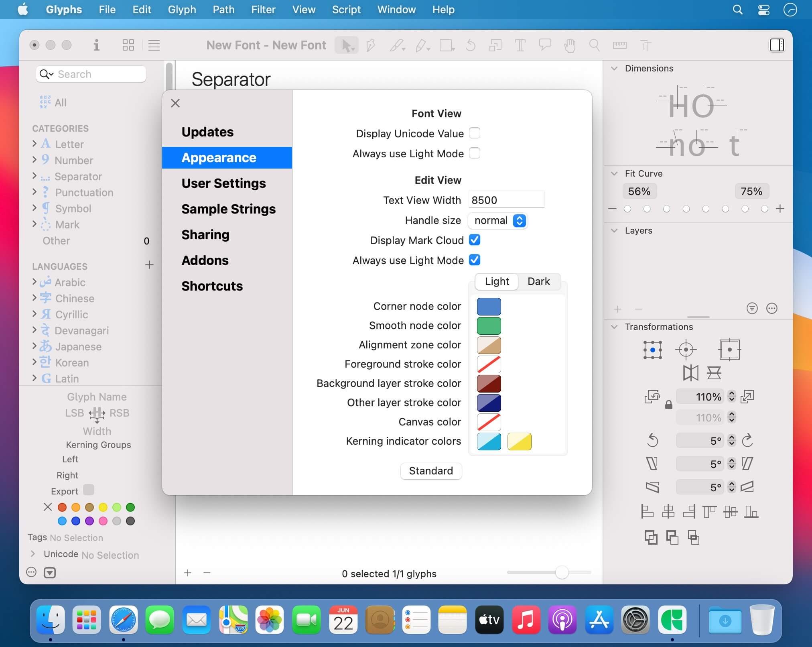This screenshot has height=647, width=812.
Task: Select the Rotate tool in toolbar
Action: pyautogui.click(x=471, y=45)
